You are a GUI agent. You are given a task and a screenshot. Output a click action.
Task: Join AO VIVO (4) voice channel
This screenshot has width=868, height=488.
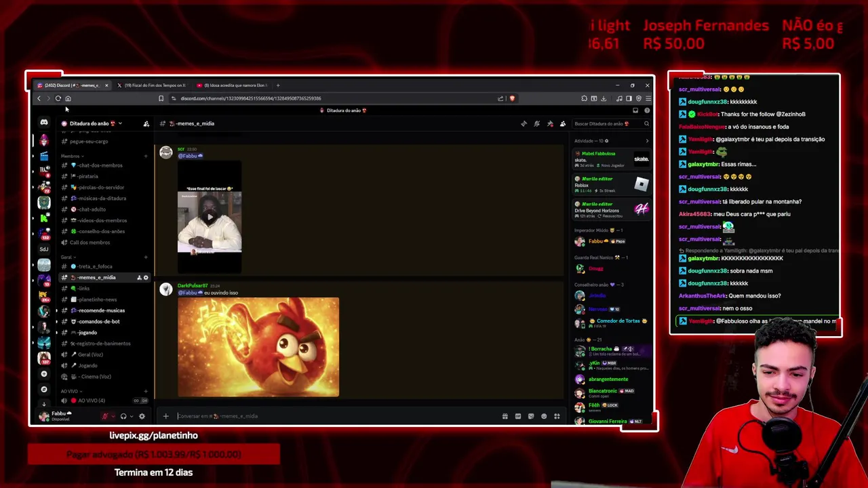click(104, 401)
